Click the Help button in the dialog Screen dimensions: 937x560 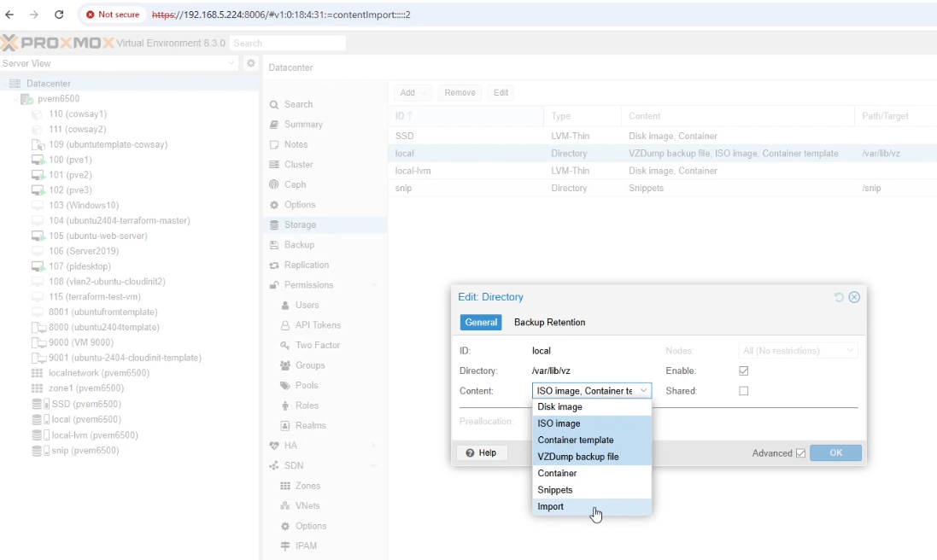click(x=482, y=452)
